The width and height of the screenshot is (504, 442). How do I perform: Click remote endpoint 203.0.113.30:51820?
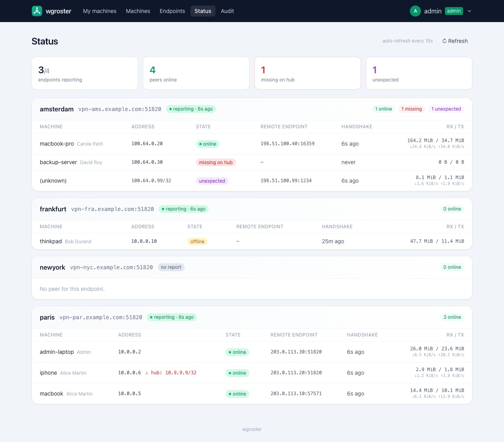tap(296, 352)
